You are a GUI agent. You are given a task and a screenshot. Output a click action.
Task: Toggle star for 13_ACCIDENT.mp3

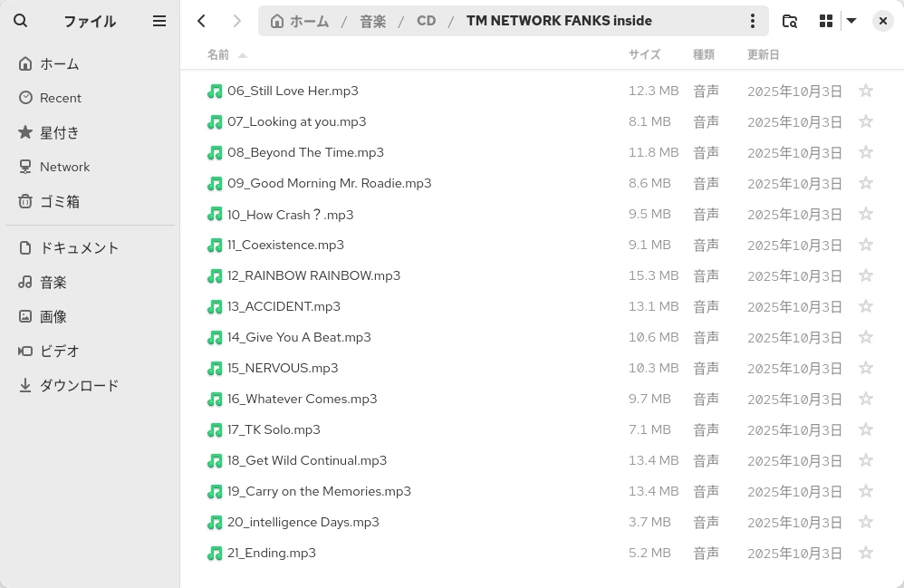[x=865, y=306]
